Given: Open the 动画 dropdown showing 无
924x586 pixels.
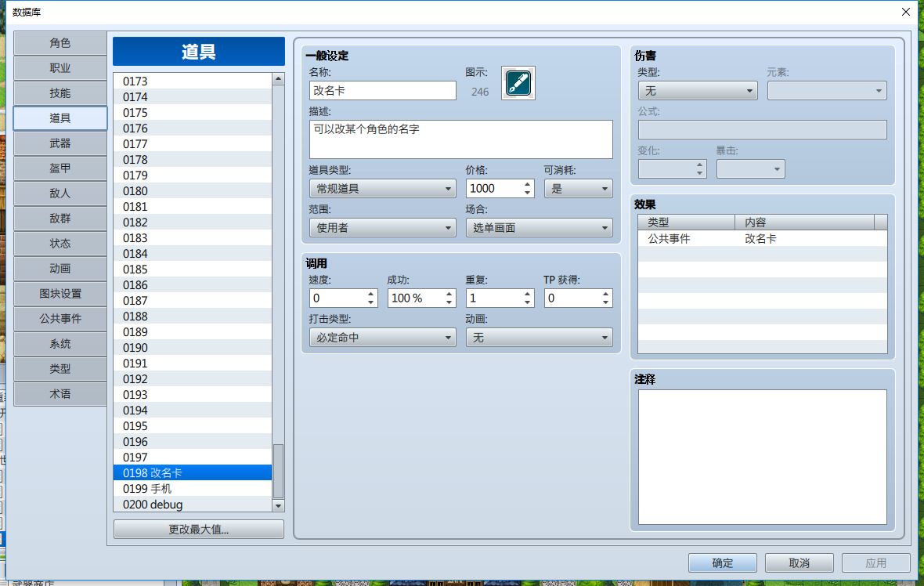Looking at the screenshot, I should pos(540,337).
